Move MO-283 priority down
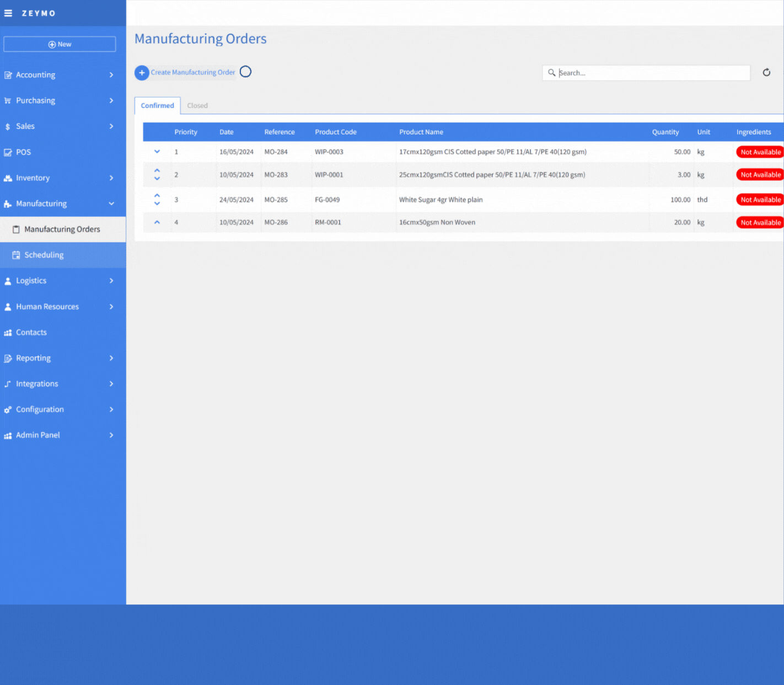Image resolution: width=784 pixels, height=685 pixels. tap(157, 179)
